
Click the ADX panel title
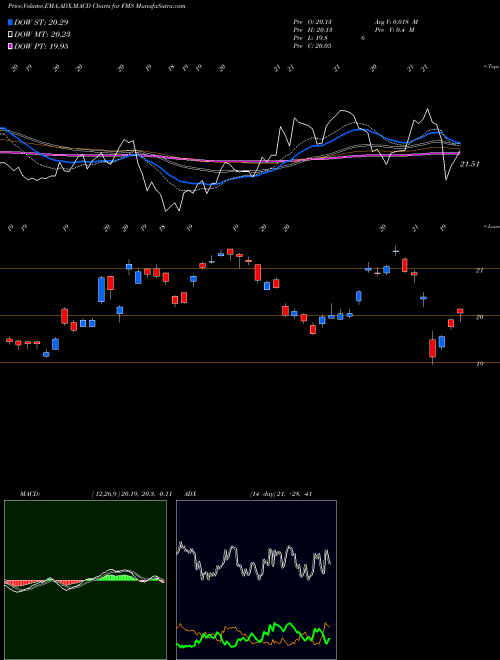pos(190,494)
